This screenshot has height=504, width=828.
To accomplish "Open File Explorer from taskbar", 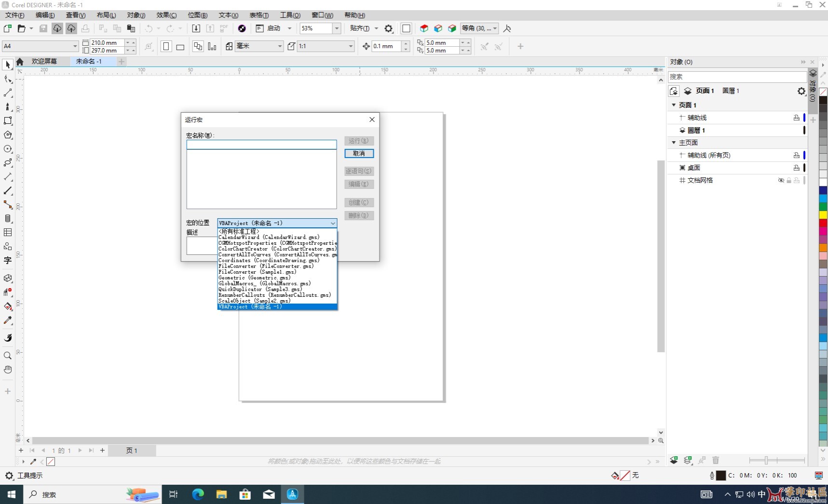I will point(221,494).
